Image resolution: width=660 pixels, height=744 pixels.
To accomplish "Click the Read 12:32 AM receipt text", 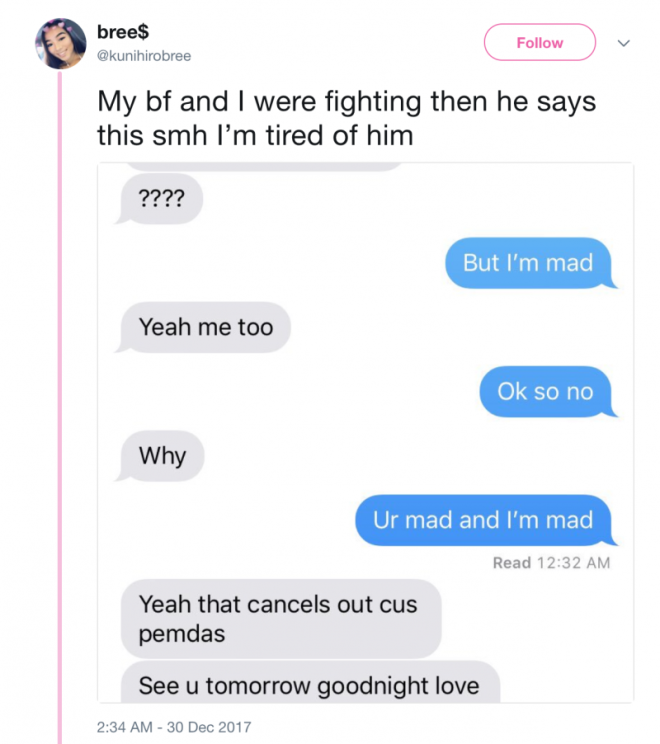I will pyautogui.click(x=551, y=563).
